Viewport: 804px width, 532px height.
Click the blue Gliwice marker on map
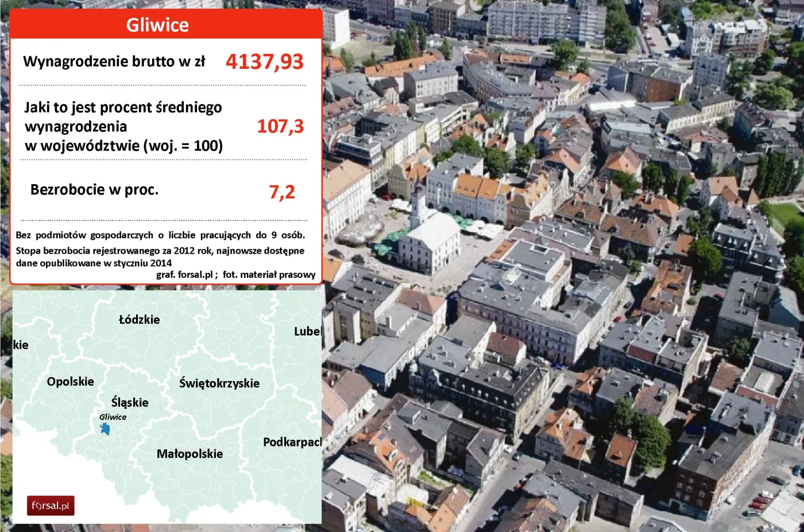pos(105,429)
